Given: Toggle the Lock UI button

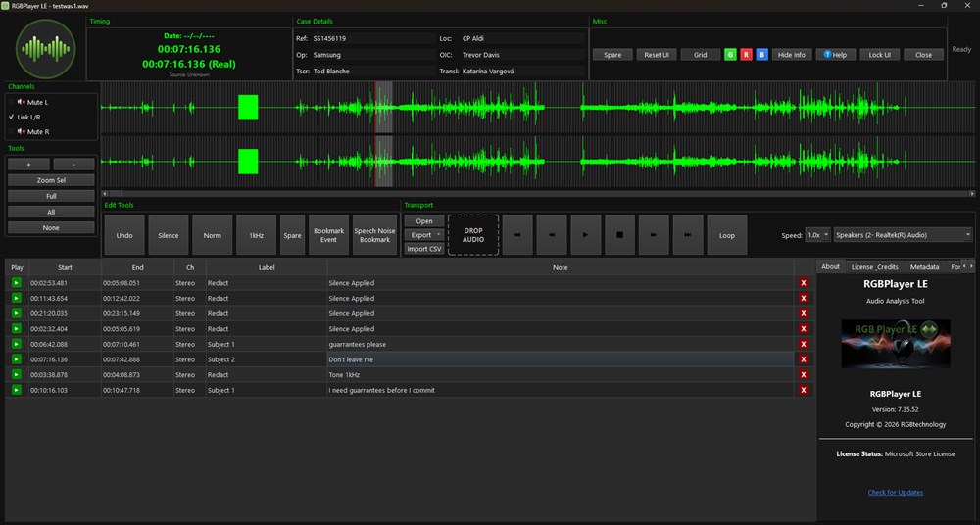Looking at the screenshot, I should click(x=879, y=55).
